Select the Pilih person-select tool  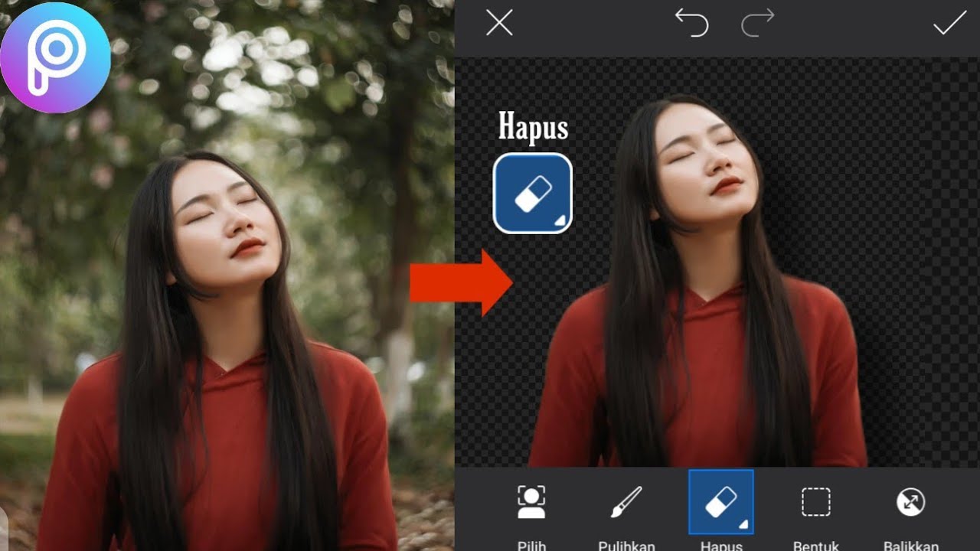pos(531,503)
